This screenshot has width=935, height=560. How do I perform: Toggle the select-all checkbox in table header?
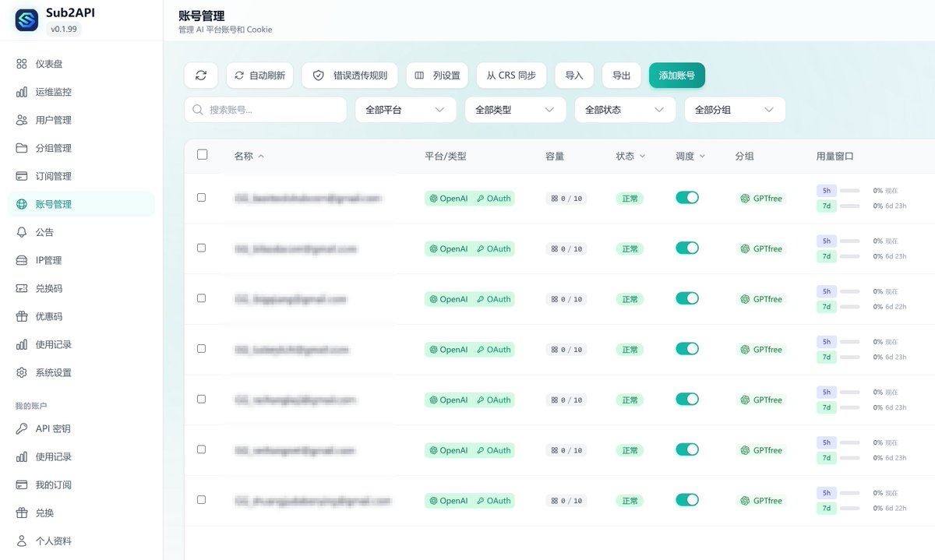pos(203,155)
